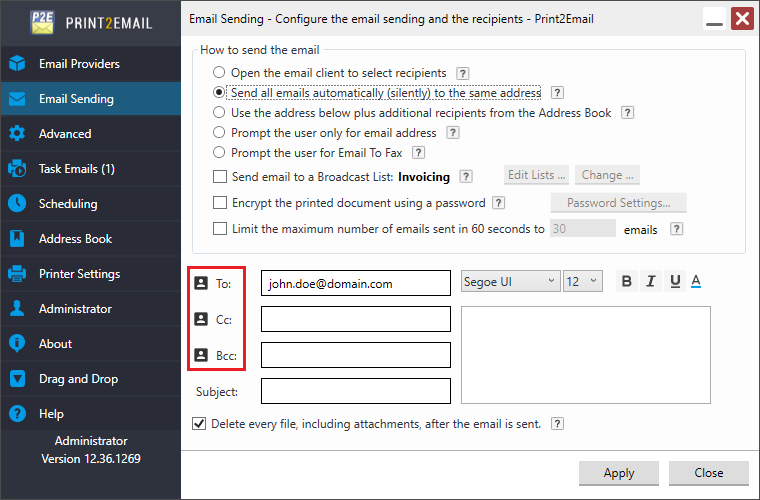Click the Advanced gear icon
Screen dimensions: 760x500
(17, 134)
